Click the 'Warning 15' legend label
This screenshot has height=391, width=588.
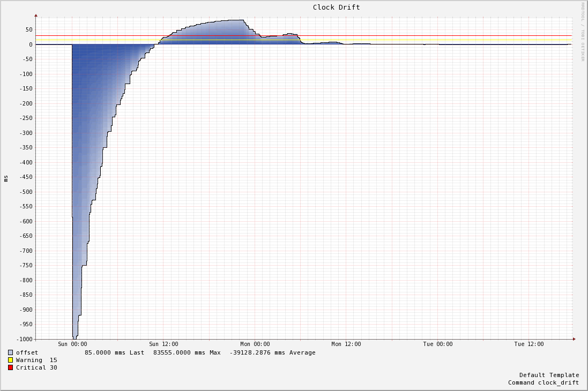36,360
